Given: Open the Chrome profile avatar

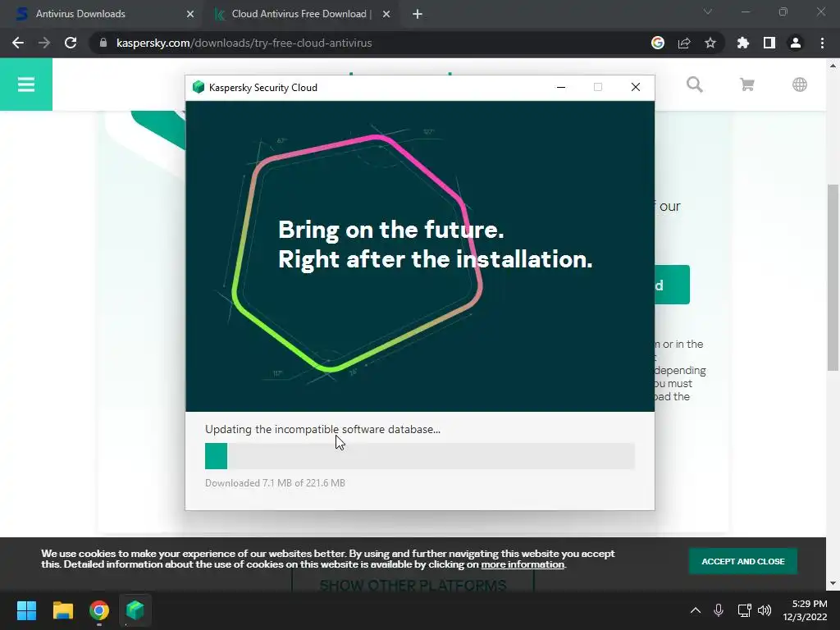Looking at the screenshot, I should [x=795, y=43].
